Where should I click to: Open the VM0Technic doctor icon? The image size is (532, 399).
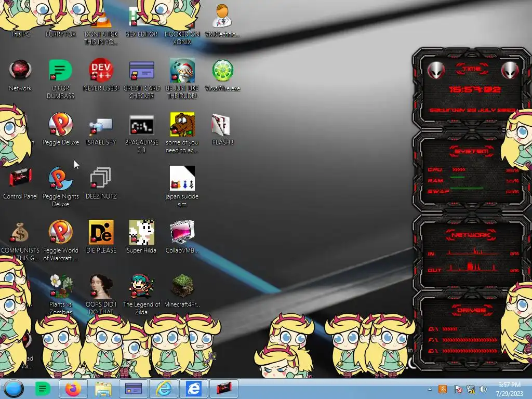tap(222, 16)
